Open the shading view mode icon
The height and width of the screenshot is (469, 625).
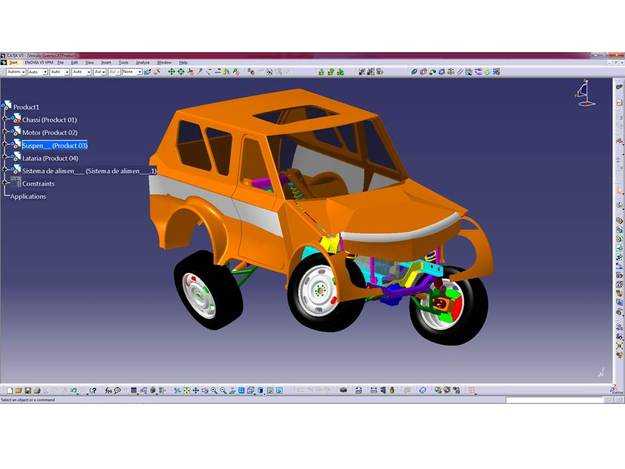click(261, 391)
